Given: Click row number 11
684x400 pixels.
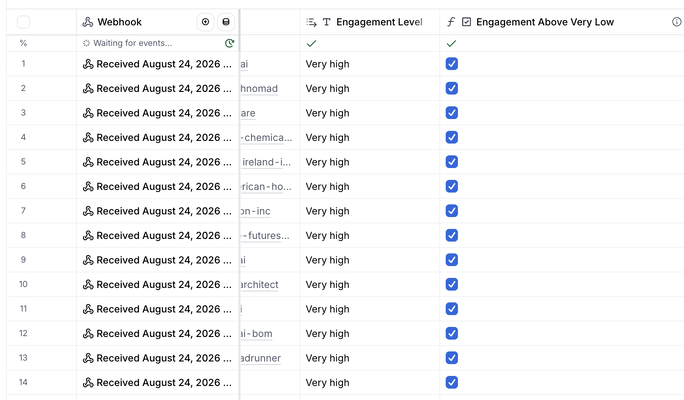Looking at the screenshot, I should 23,309.
